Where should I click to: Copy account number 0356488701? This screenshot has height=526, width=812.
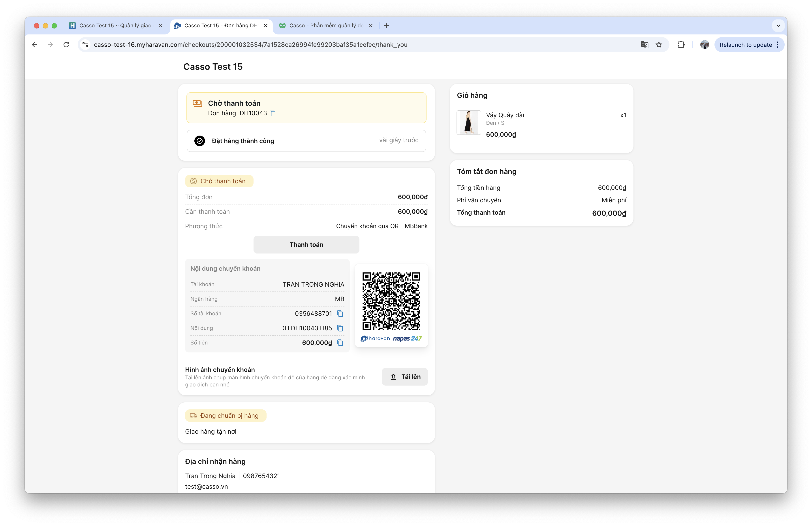340,313
